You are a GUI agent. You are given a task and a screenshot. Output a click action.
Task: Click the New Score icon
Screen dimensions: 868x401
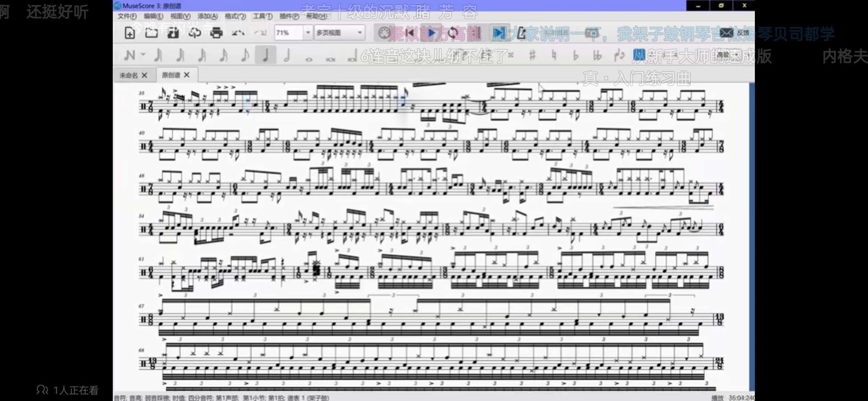point(129,33)
